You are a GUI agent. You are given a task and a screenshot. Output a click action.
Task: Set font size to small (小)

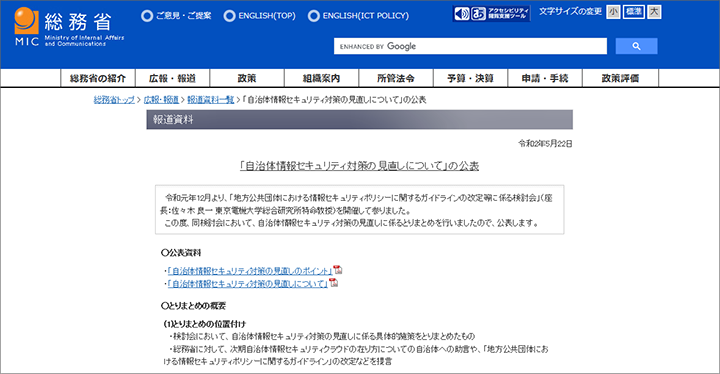613,12
